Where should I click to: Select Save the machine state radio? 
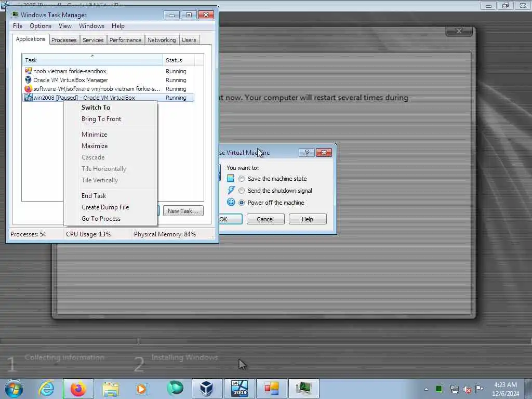(x=241, y=179)
